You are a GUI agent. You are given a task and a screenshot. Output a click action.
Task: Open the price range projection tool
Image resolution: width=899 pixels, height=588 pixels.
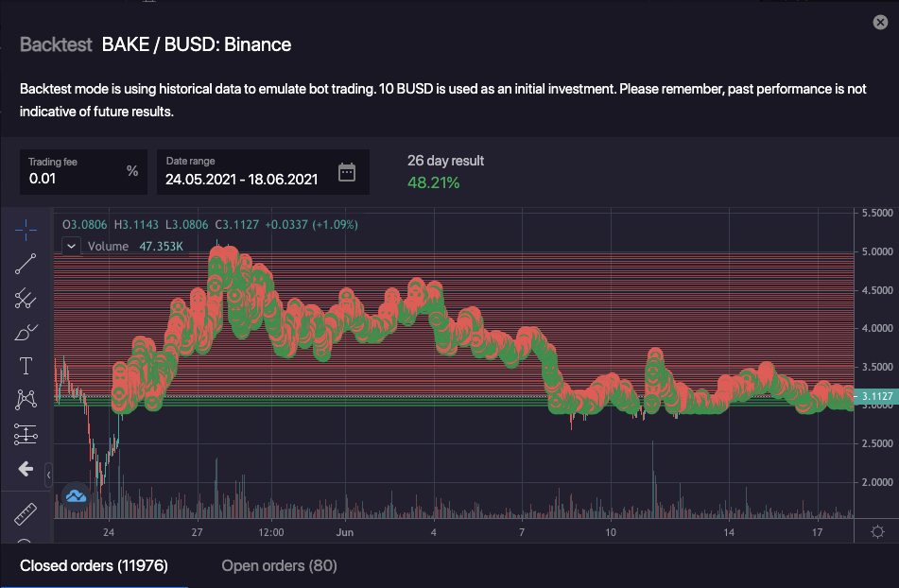click(x=26, y=435)
